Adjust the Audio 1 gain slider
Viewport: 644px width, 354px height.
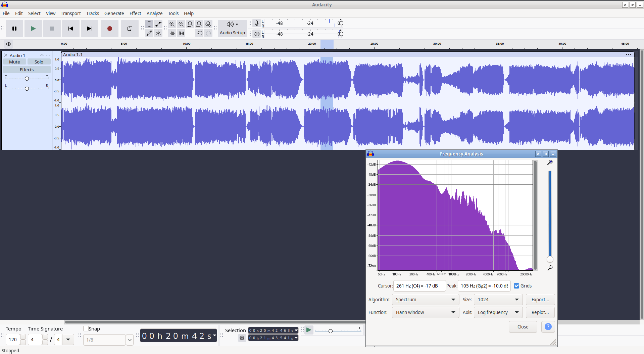point(27,79)
